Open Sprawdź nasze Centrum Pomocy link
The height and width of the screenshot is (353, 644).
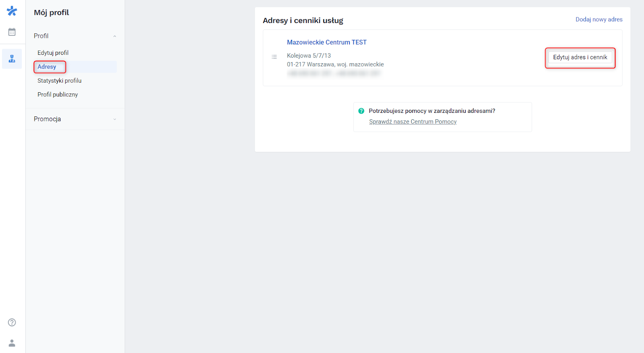(413, 121)
